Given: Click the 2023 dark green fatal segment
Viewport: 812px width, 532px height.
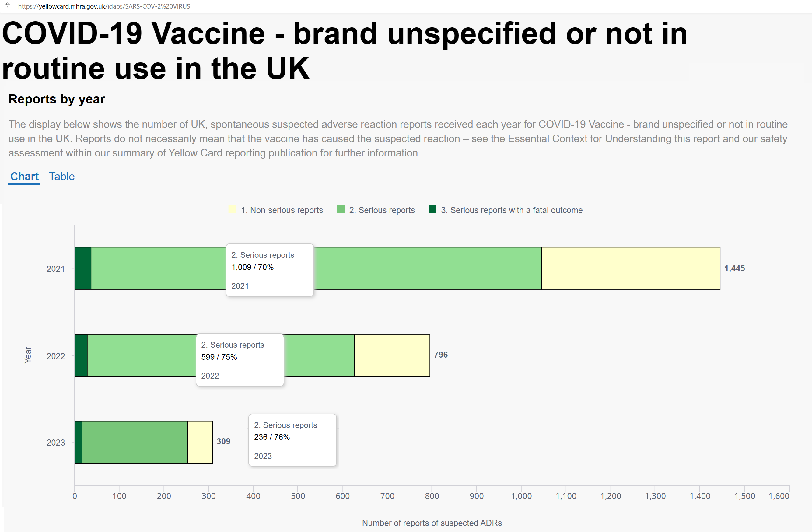Looking at the screenshot, I should click(x=79, y=442).
